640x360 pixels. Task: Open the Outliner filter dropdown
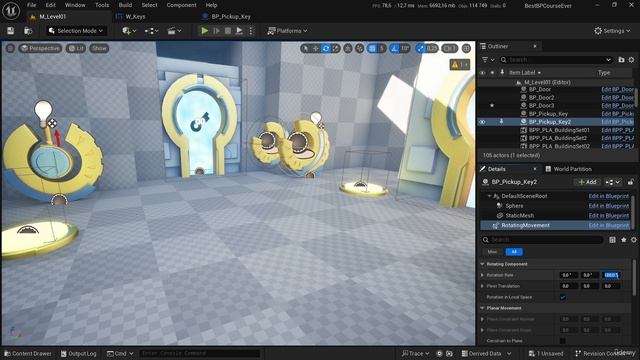point(487,60)
